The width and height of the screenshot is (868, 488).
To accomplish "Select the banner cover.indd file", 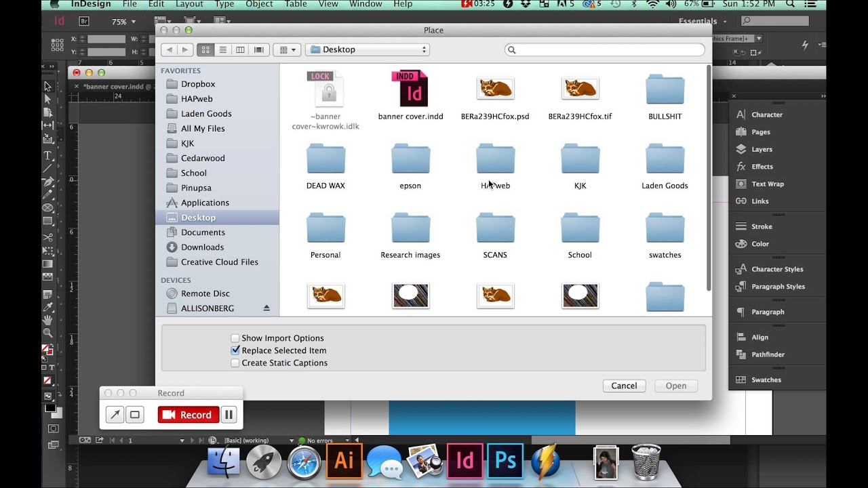I will pyautogui.click(x=411, y=96).
